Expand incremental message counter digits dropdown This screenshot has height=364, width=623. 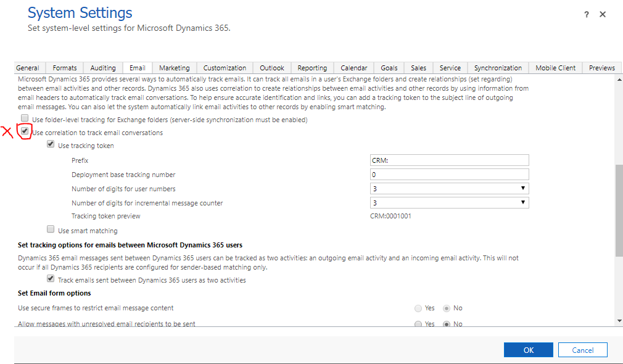(450, 202)
